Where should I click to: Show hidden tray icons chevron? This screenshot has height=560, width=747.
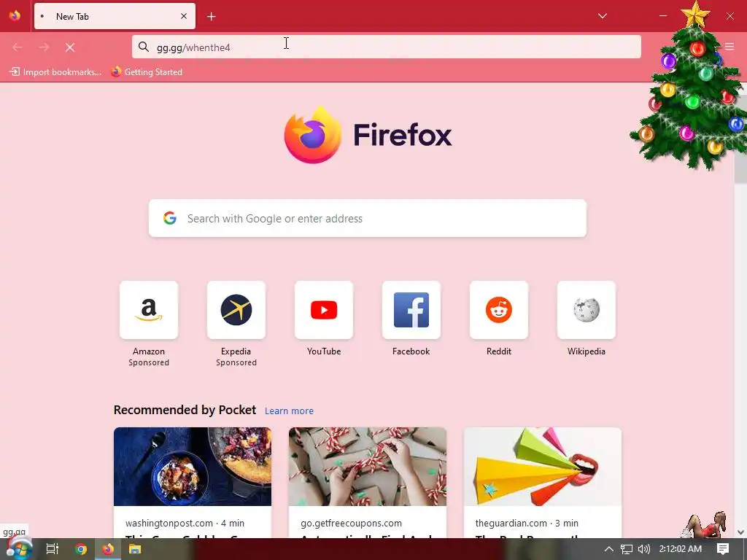click(x=608, y=549)
